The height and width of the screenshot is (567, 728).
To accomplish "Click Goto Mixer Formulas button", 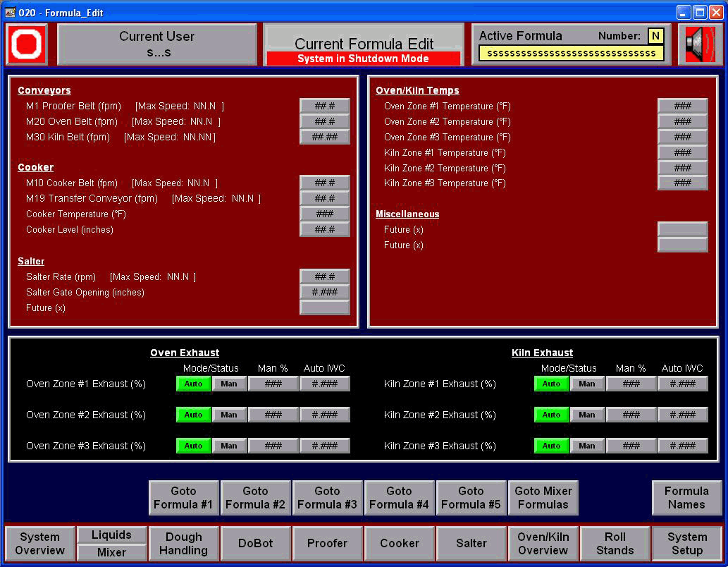I will [543, 498].
